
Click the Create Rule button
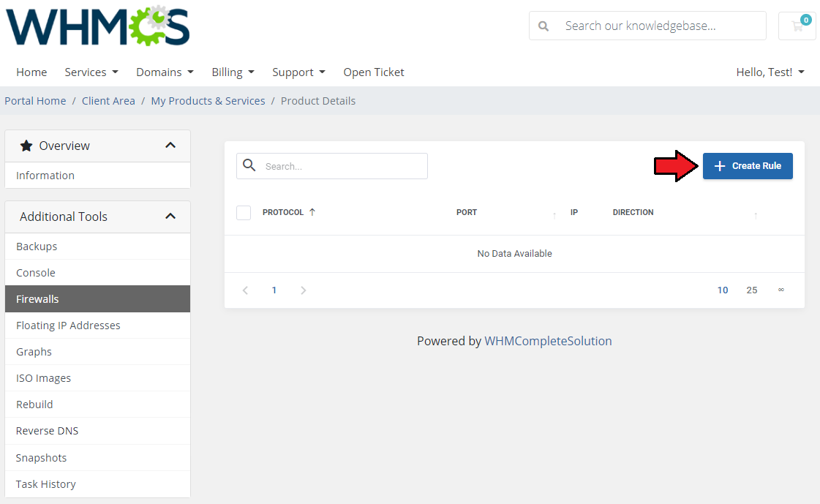748,166
